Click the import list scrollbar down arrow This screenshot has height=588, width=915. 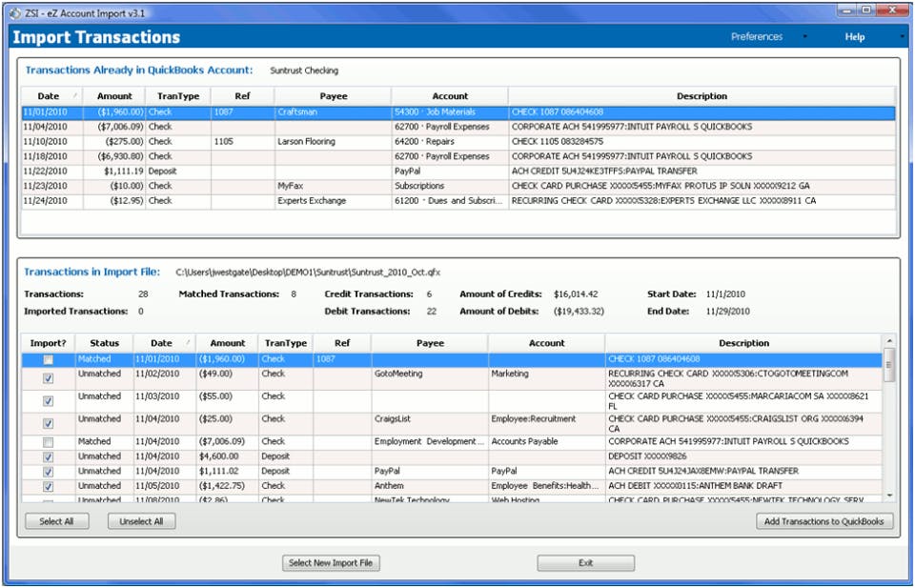pyautogui.click(x=890, y=496)
